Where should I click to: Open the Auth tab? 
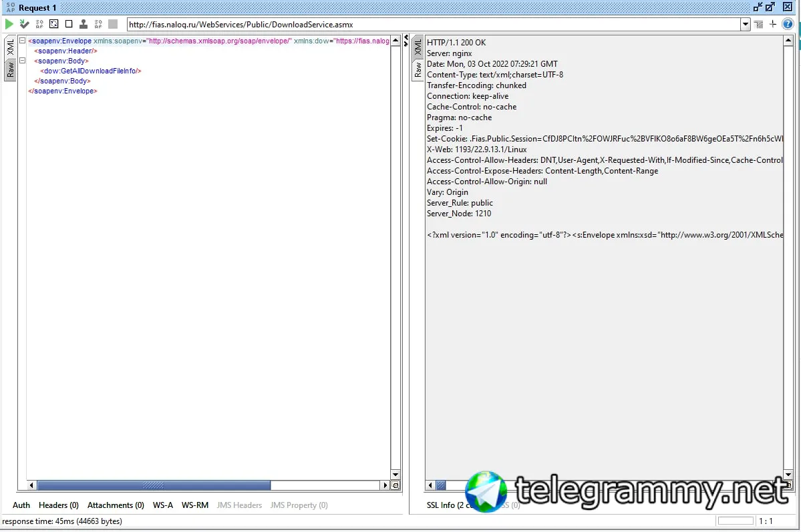[21, 505]
